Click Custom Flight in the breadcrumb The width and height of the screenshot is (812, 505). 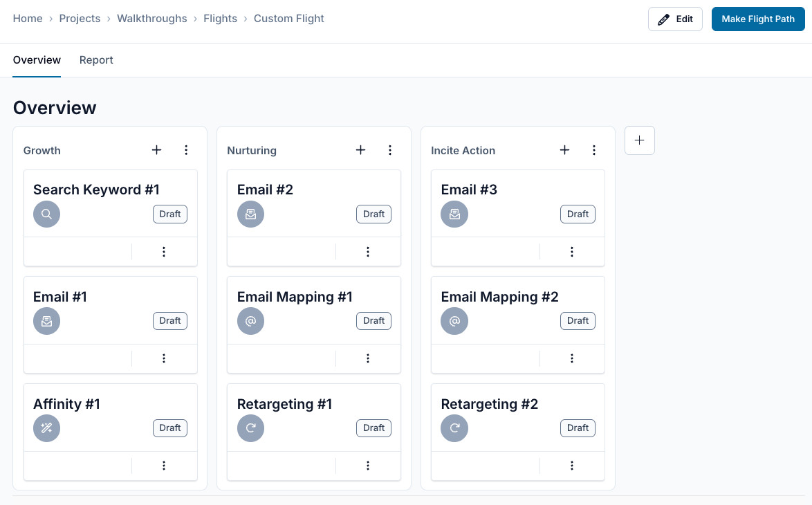289,19
